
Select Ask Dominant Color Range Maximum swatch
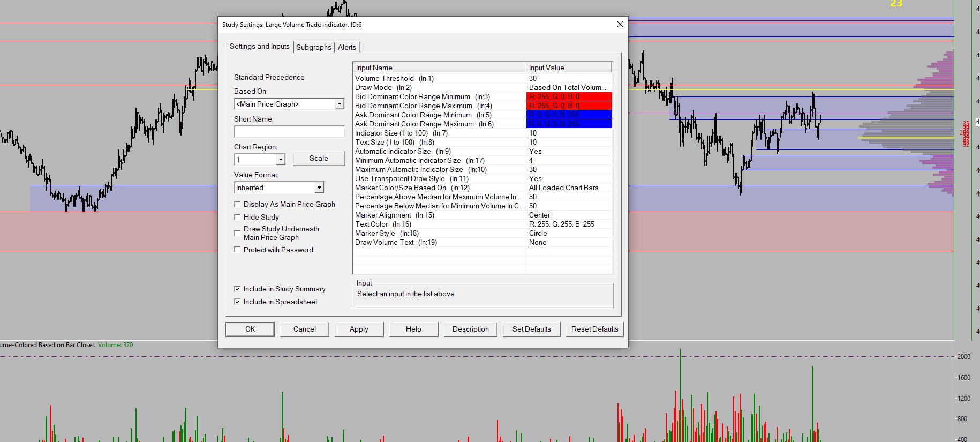coord(569,124)
